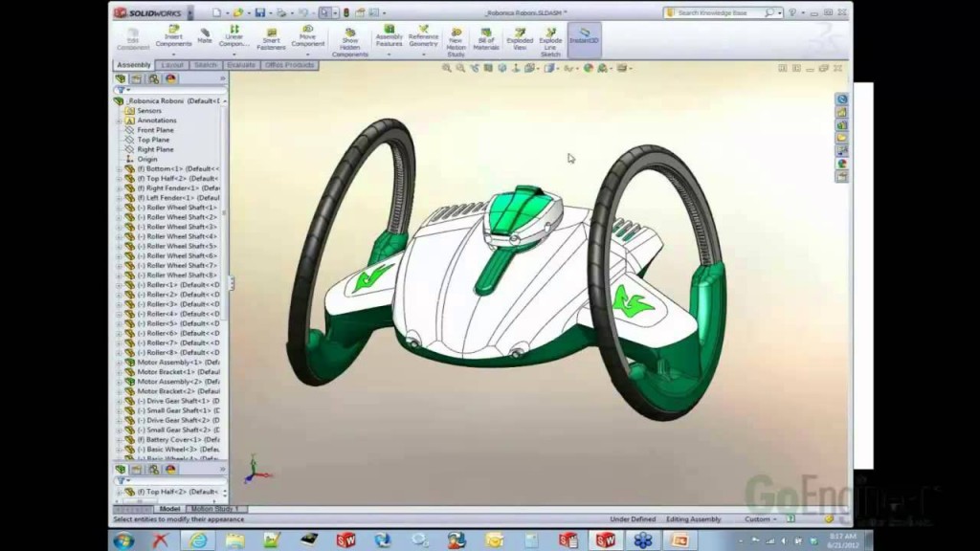The height and width of the screenshot is (551, 980).
Task: Click the Move Component tool
Action: click(x=308, y=38)
